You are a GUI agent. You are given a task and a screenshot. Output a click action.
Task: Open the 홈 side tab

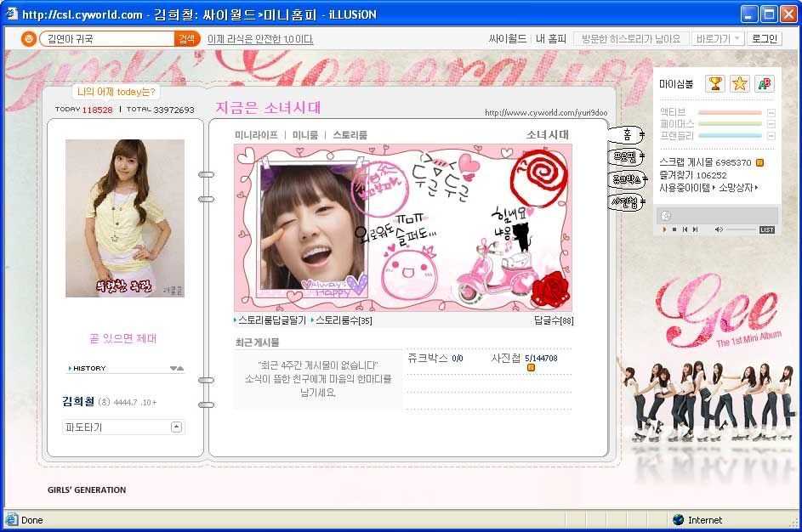point(626,134)
